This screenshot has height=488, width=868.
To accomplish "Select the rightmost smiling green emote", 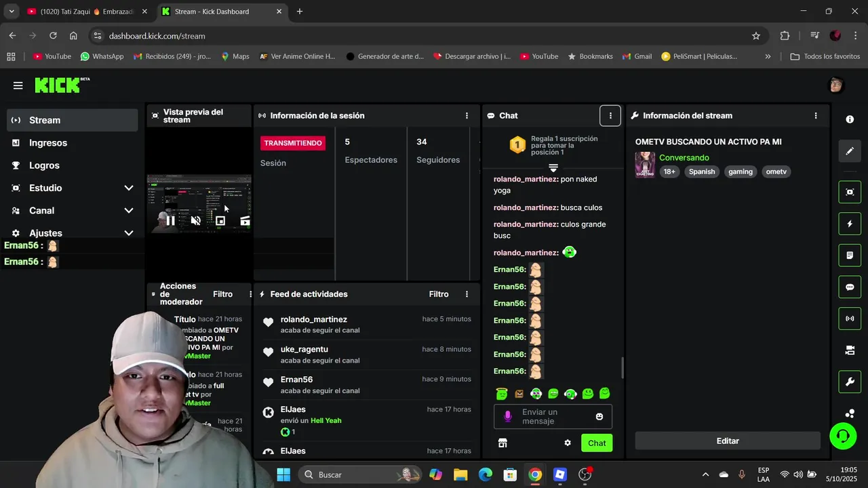I will point(605,393).
